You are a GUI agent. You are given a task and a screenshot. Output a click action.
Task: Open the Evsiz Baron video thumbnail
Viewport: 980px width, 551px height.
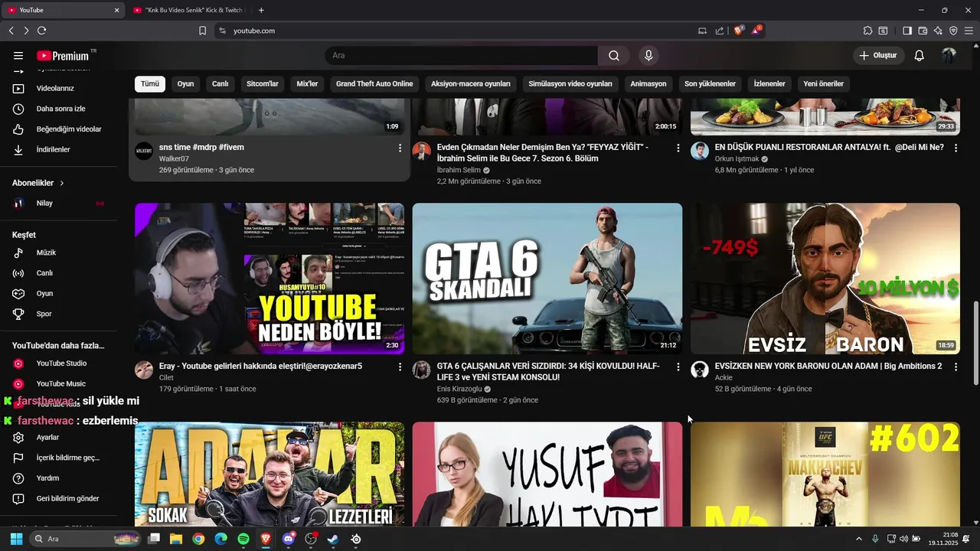pos(825,279)
